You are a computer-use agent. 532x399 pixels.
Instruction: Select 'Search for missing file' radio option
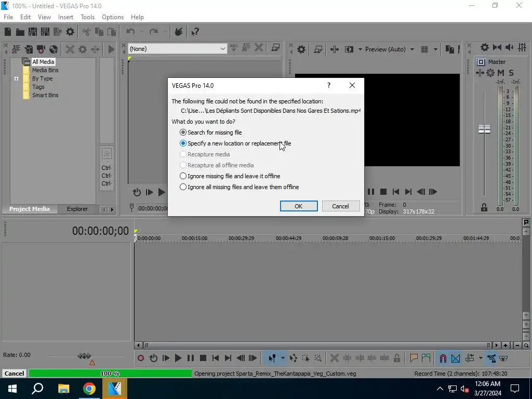211,132
